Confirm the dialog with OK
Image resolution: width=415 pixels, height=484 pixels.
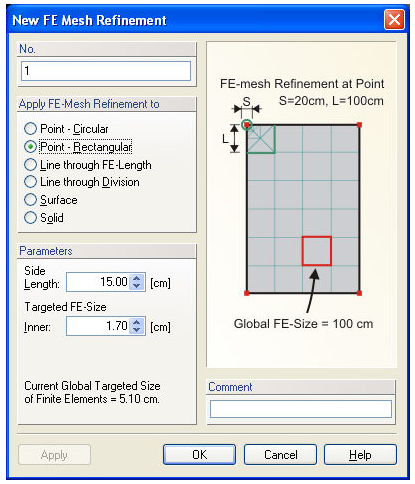click(x=199, y=454)
